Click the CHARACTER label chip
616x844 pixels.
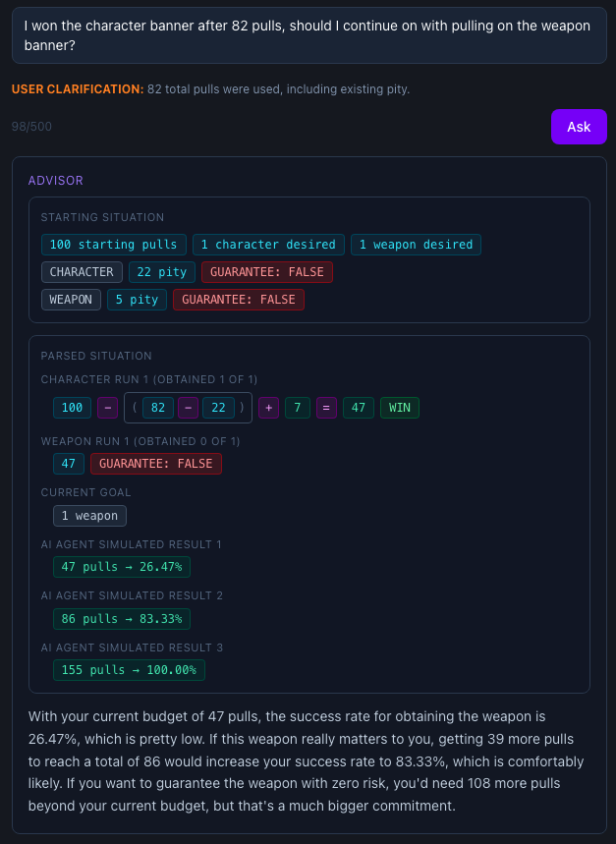(82, 272)
